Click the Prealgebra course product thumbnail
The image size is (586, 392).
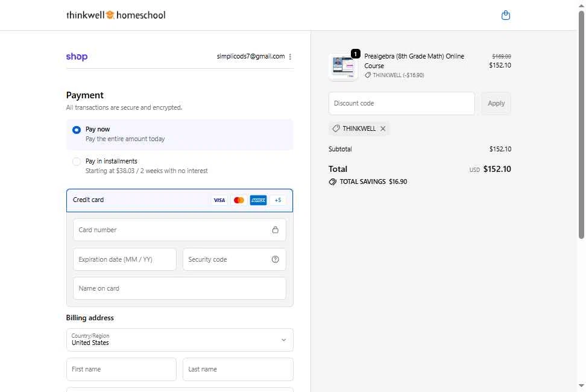[342, 66]
